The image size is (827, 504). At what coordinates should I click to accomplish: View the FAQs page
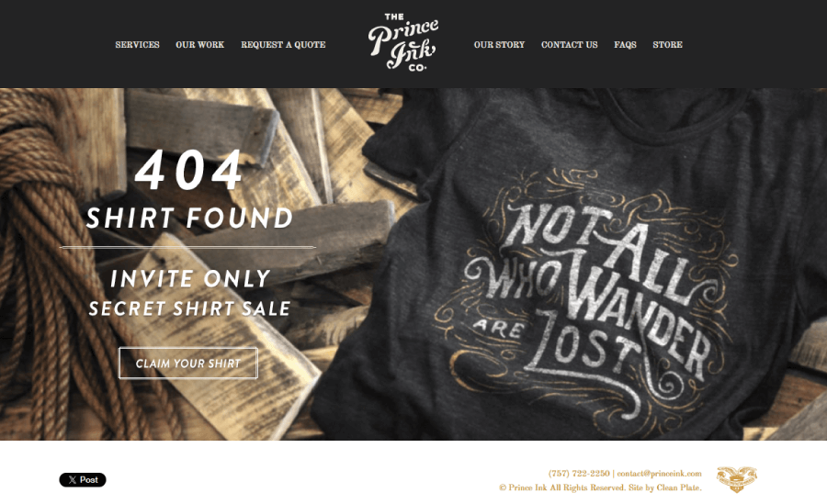[x=625, y=45]
